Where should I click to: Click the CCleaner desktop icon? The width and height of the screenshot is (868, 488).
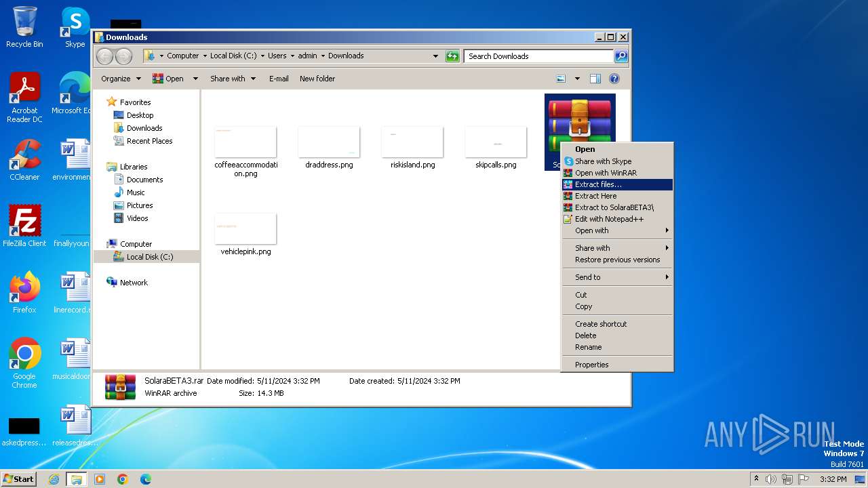click(24, 160)
